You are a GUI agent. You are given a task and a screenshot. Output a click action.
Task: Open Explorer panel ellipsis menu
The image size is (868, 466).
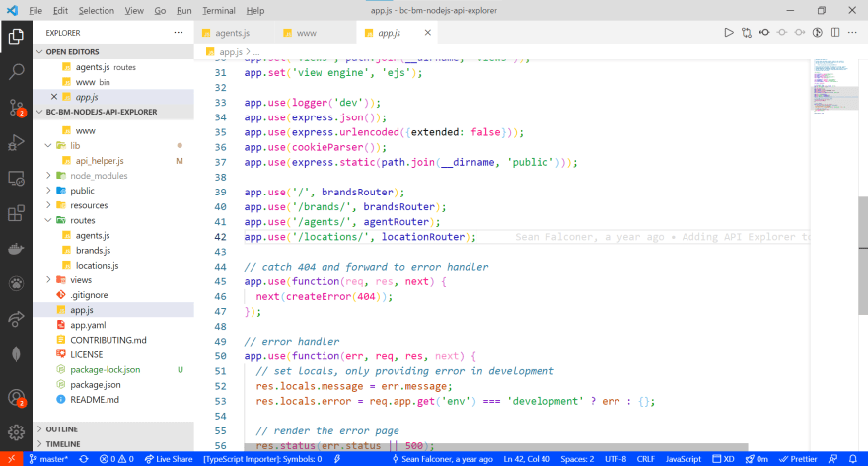pyautogui.click(x=179, y=33)
